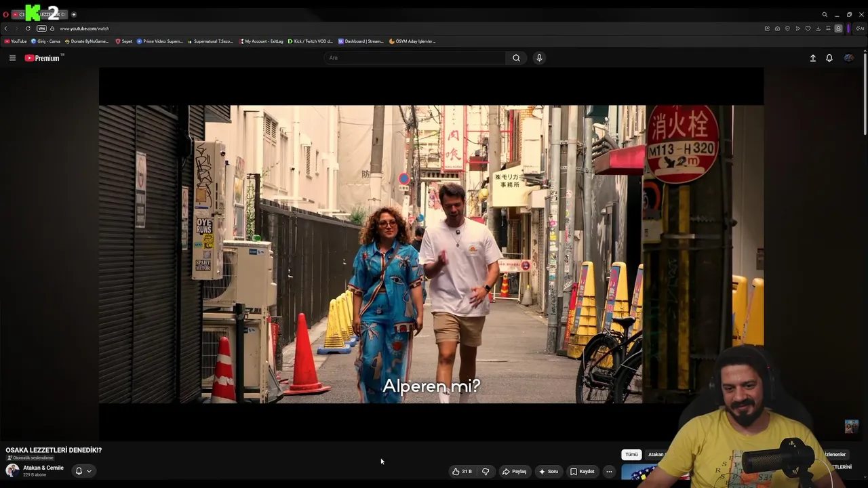
Task: Open the 'Donate ByNoGame' bookmark
Action: 87,41
